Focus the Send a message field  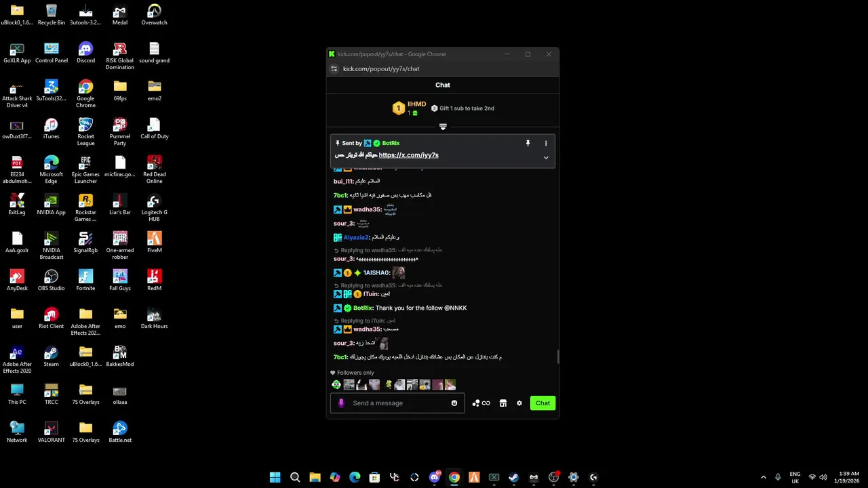[x=397, y=403]
